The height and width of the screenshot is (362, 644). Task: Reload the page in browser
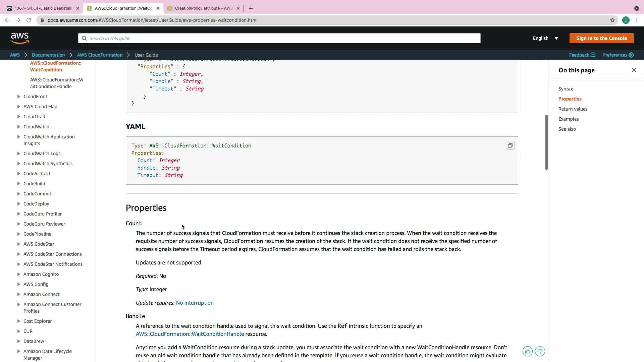[x=29, y=20]
